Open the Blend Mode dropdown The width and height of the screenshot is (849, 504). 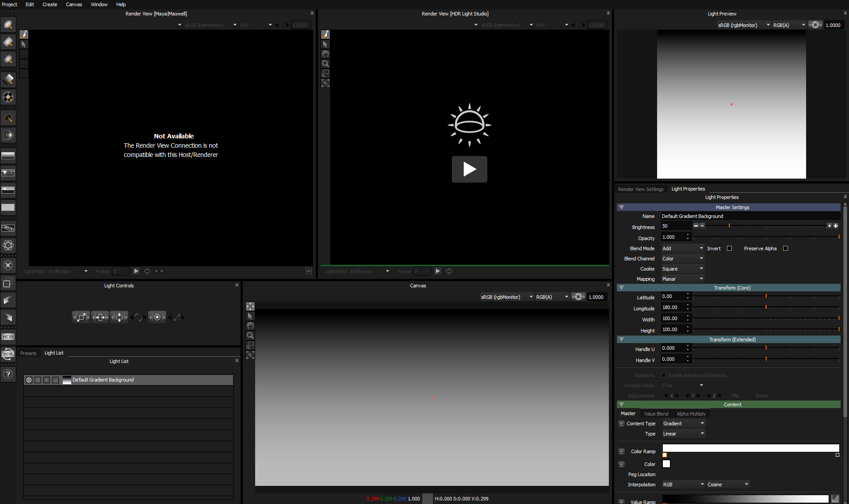(x=683, y=248)
